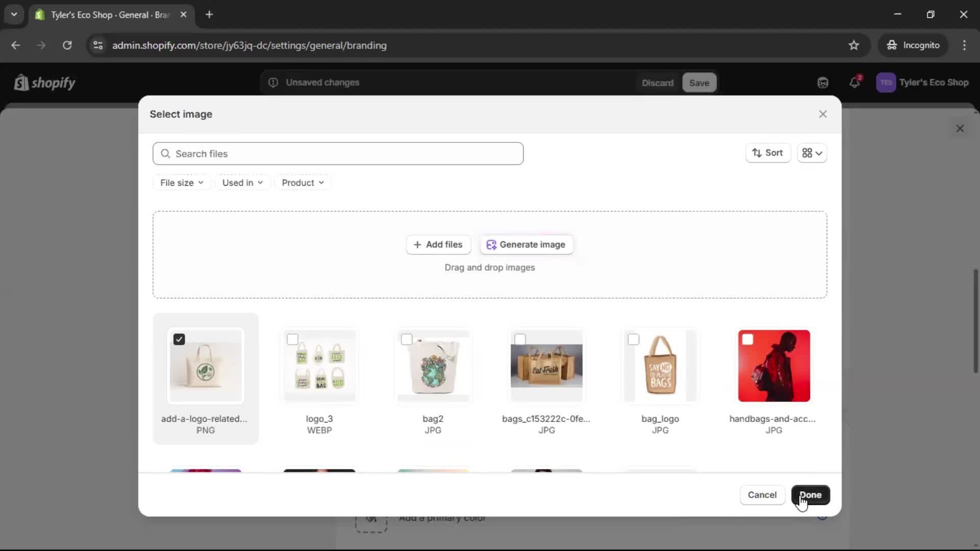Bookmark this page with the star icon
Viewport: 980px width, 551px height.
click(x=854, y=45)
